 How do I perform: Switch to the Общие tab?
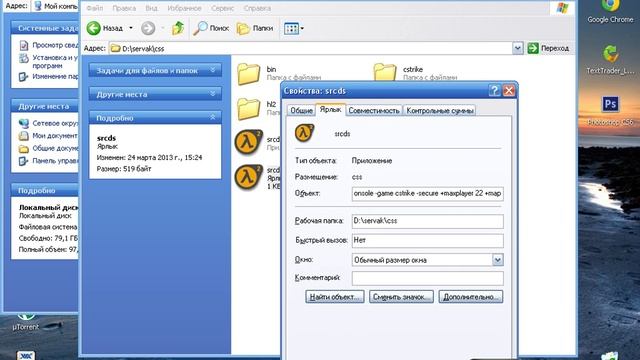click(301, 111)
